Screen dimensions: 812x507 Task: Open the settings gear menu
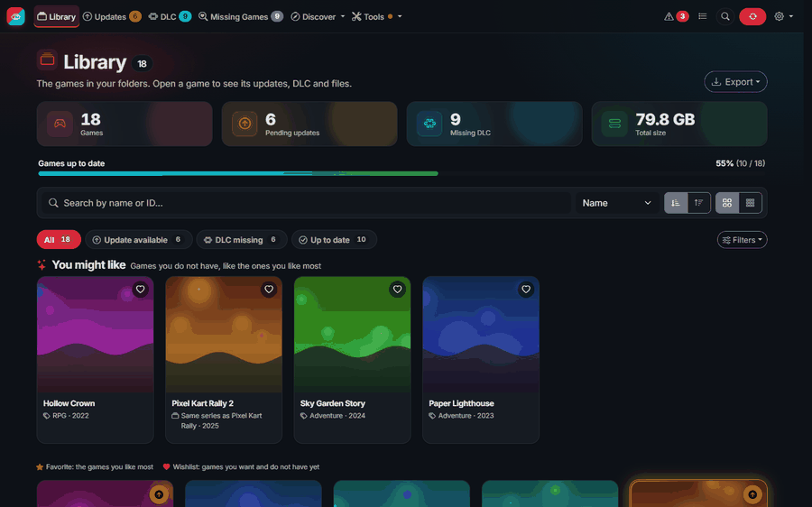783,16
